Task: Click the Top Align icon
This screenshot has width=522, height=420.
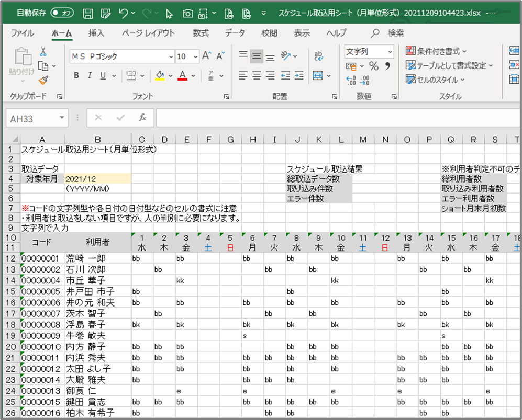Action: click(243, 55)
